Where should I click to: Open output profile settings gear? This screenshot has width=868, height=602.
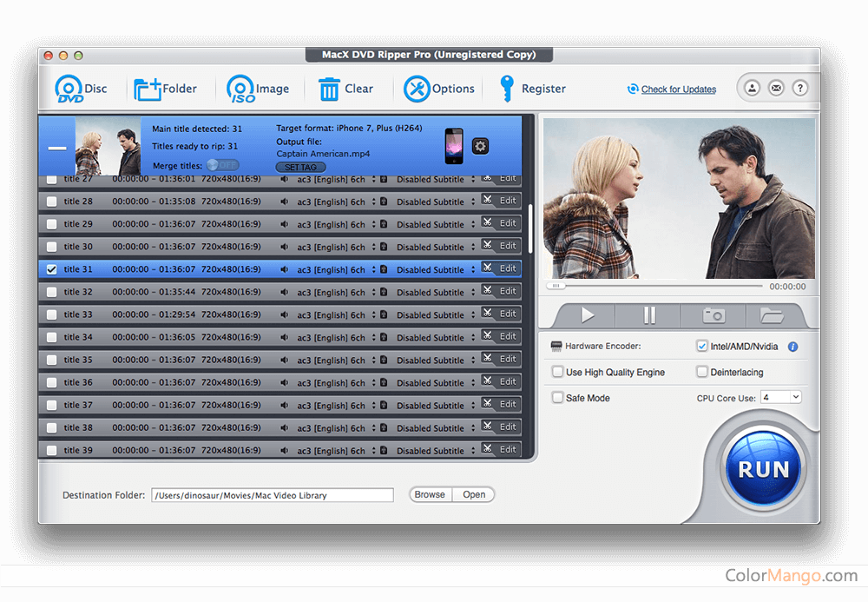point(480,146)
